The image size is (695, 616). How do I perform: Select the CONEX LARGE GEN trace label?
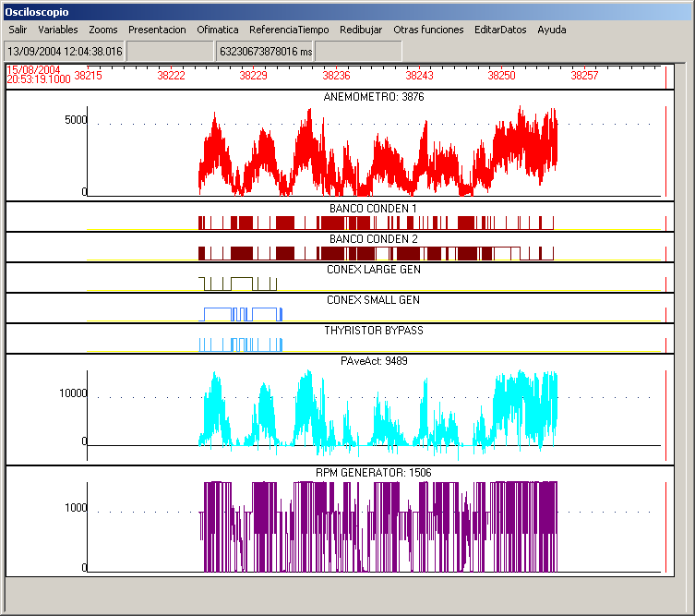[x=374, y=270]
